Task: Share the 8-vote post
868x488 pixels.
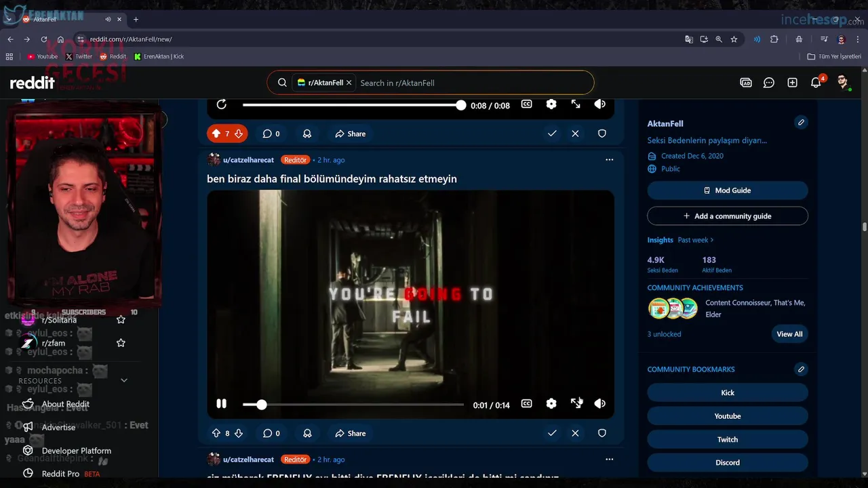Action: tap(350, 433)
